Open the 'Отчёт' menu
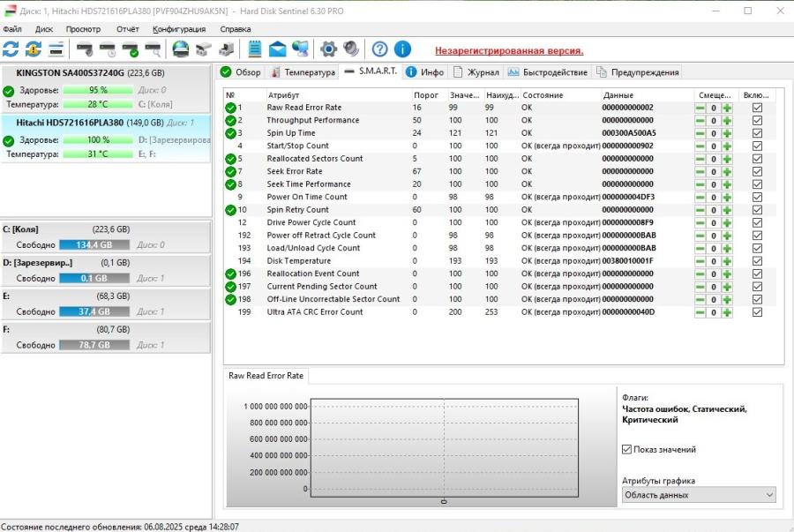 [128, 29]
